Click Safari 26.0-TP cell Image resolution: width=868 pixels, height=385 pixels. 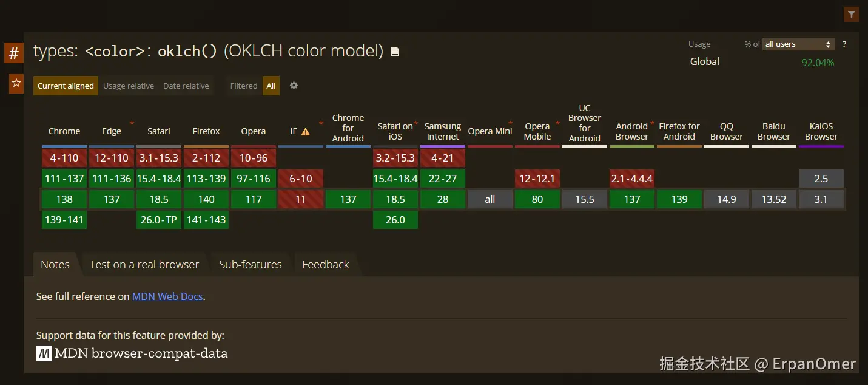coord(159,220)
